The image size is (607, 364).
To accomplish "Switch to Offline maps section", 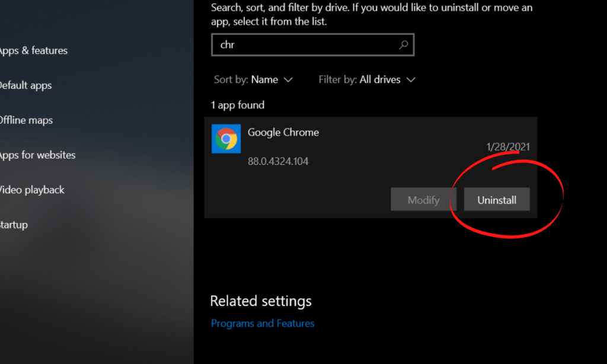I will point(25,120).
